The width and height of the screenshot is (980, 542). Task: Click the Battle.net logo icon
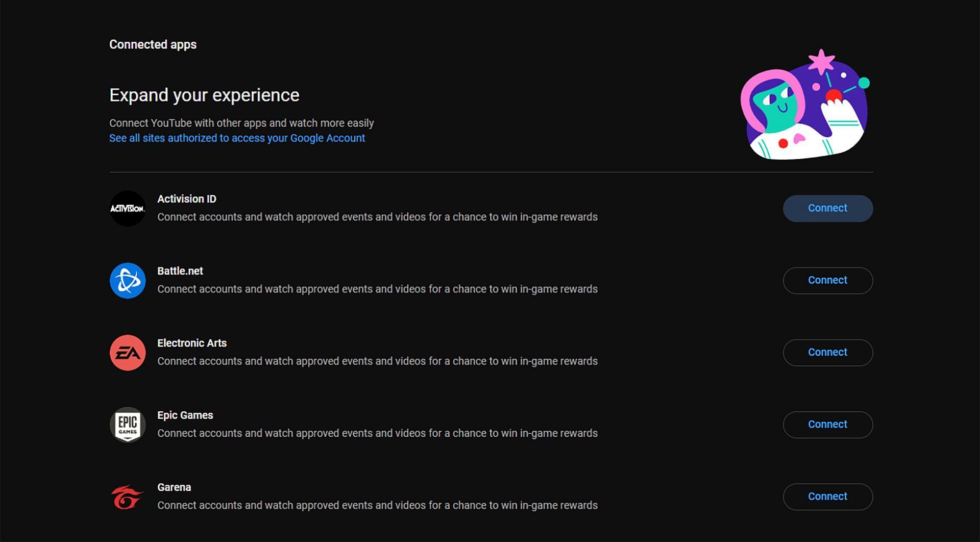coord(128,280)
